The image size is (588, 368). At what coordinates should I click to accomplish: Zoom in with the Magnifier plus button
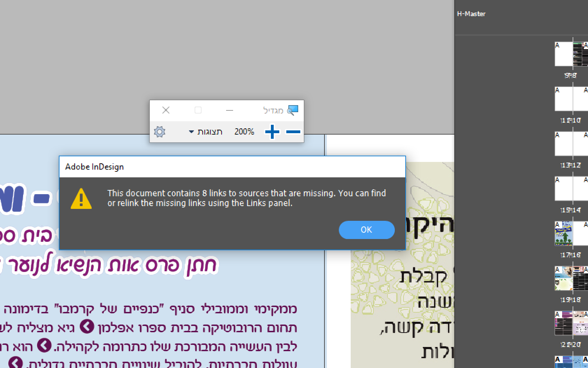click(x=272, y=132)
